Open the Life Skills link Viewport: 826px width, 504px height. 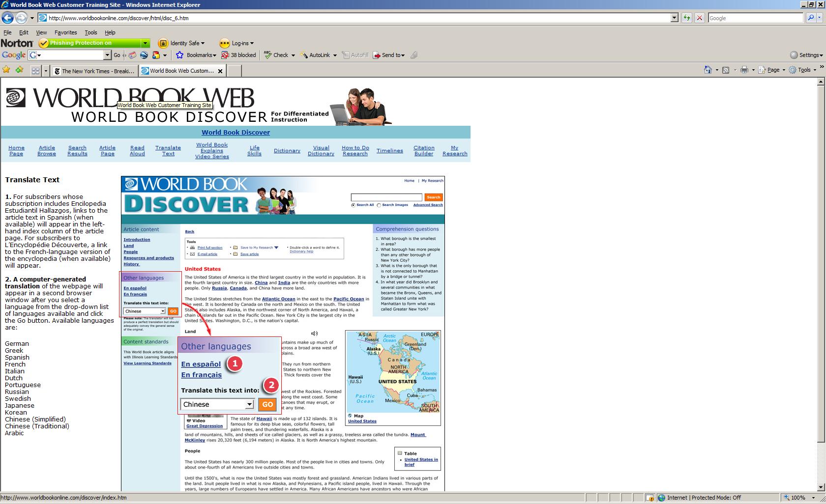pos(254,150)
